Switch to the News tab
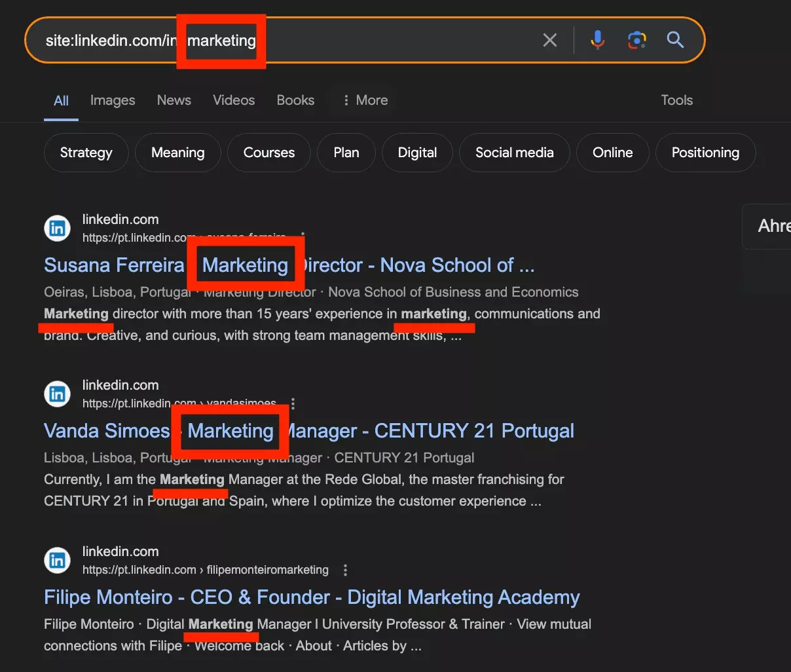Screen dimensions: 791x672 click(174, 100)
